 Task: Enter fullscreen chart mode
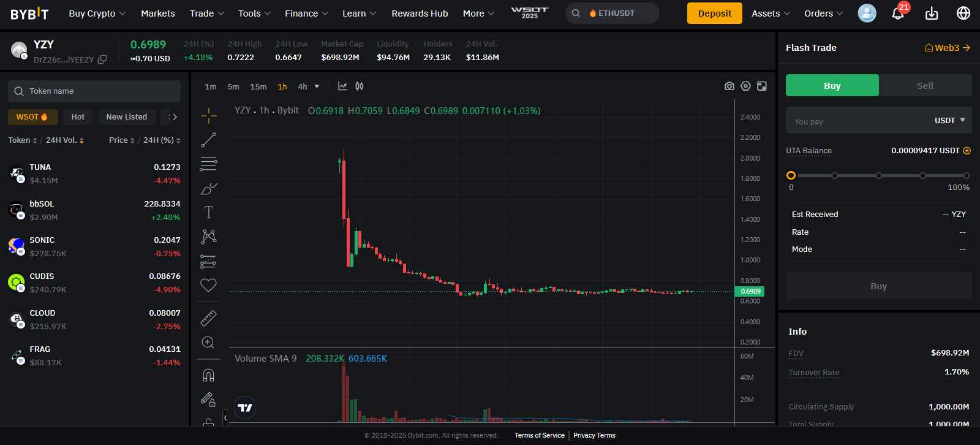coord(762,86)
